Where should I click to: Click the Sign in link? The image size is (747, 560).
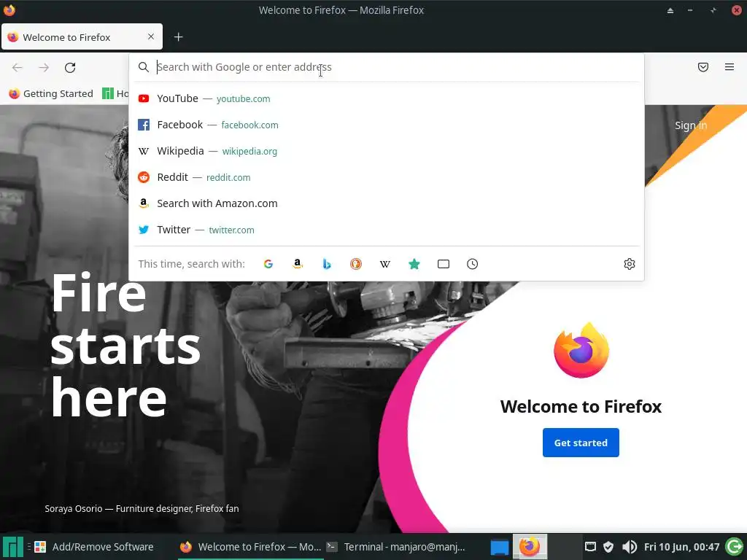click(691, 125)
